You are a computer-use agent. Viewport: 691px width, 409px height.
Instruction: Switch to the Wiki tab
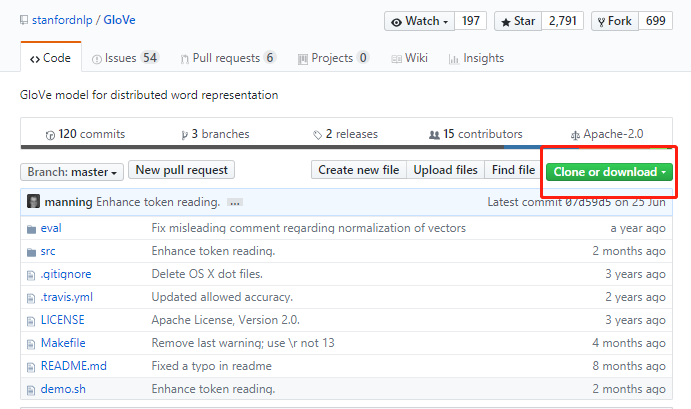pos(410,58)
